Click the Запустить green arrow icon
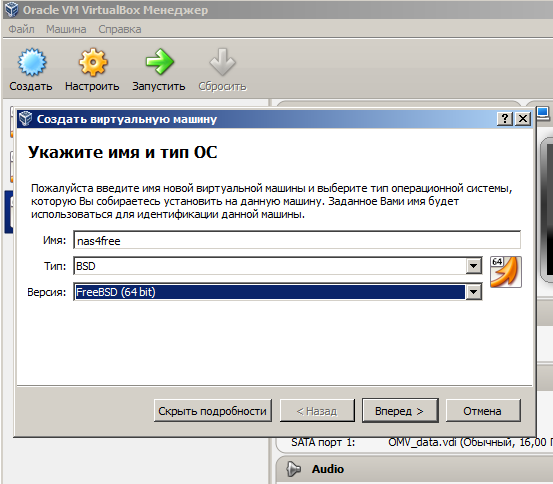 [x=159, y=62]
